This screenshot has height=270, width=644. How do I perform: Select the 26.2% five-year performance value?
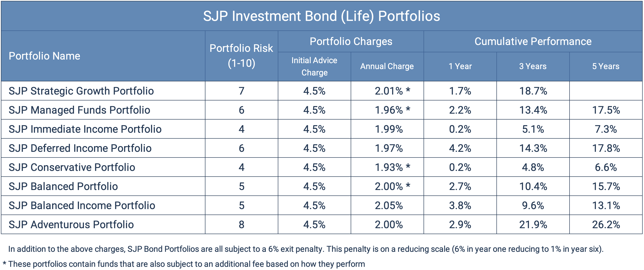606,225
